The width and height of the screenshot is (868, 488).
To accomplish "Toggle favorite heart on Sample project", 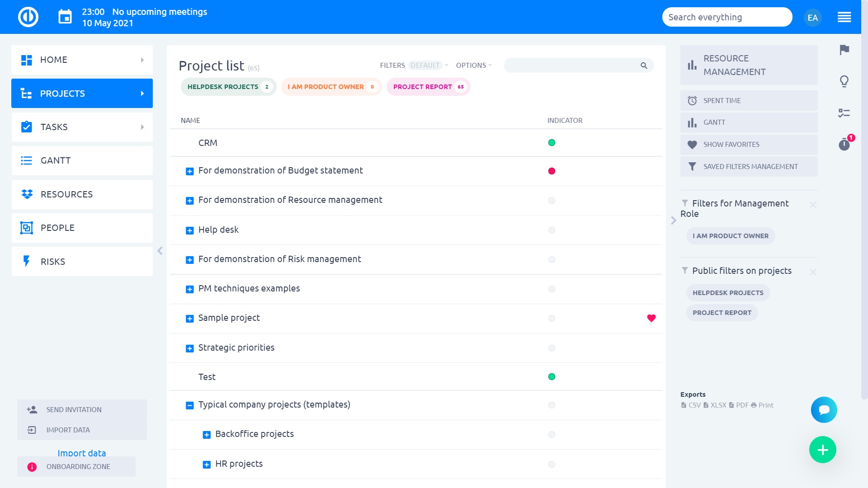I will pos(651,318).
